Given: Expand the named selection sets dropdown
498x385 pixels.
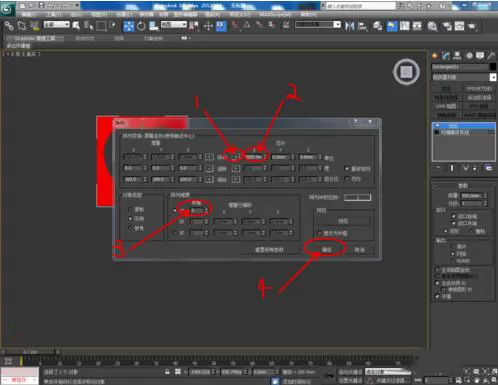Looking at the screenshot, I should [318, 25].
